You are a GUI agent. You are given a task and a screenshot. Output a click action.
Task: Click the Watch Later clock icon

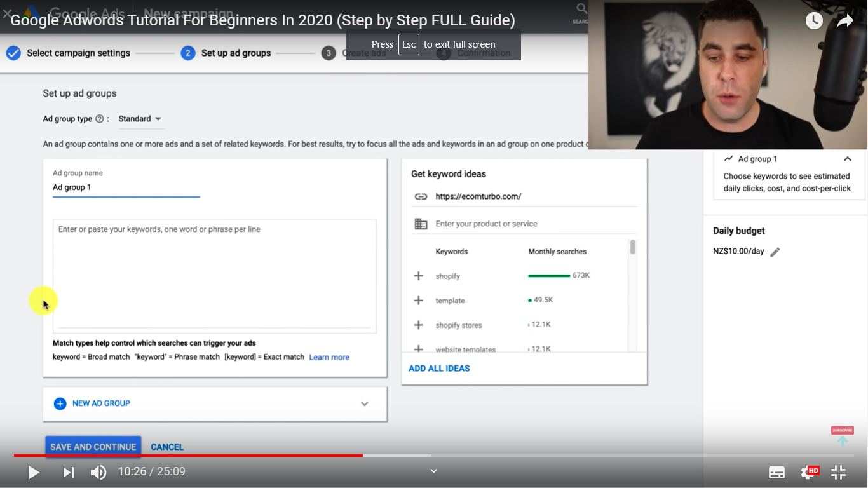click(814, 21)
